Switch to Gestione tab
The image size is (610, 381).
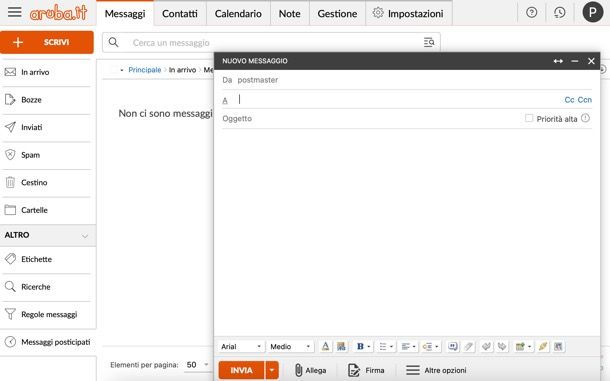tap(337, 14)
